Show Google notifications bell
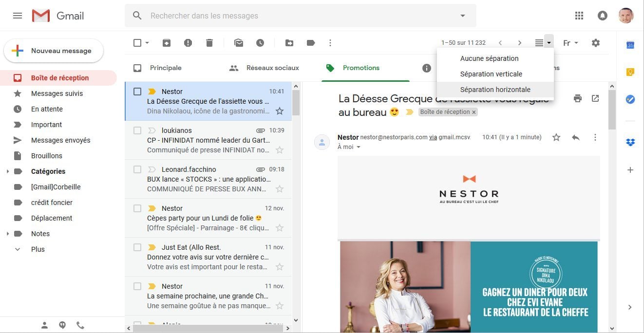Image resolution: width=644 pixels, height=333 pixels. (603, 16)
